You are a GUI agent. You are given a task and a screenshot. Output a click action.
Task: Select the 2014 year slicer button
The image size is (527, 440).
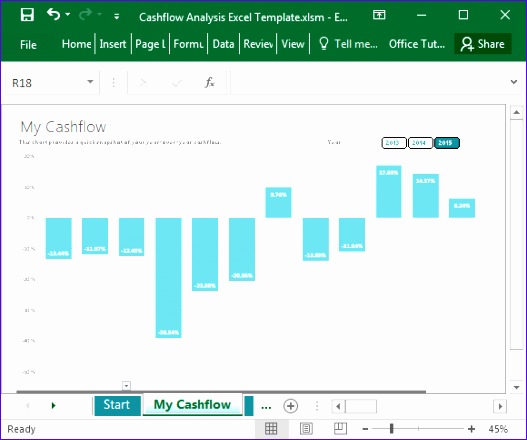pyautogui.click(x=420, y=143)
